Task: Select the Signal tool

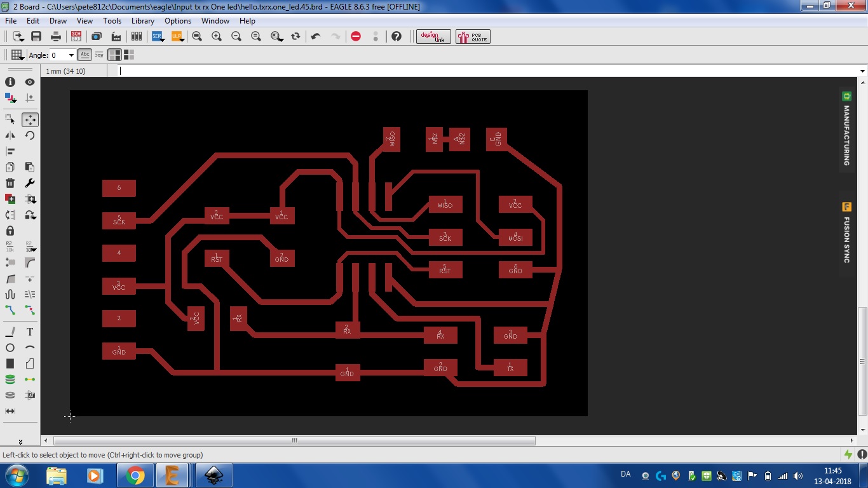Action: (x=30, y=379)
